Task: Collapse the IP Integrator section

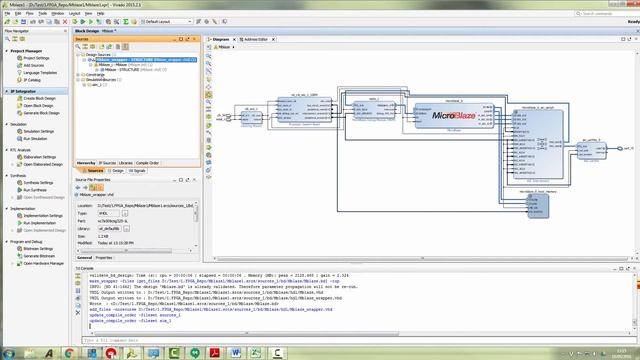Action: [7, 91]
